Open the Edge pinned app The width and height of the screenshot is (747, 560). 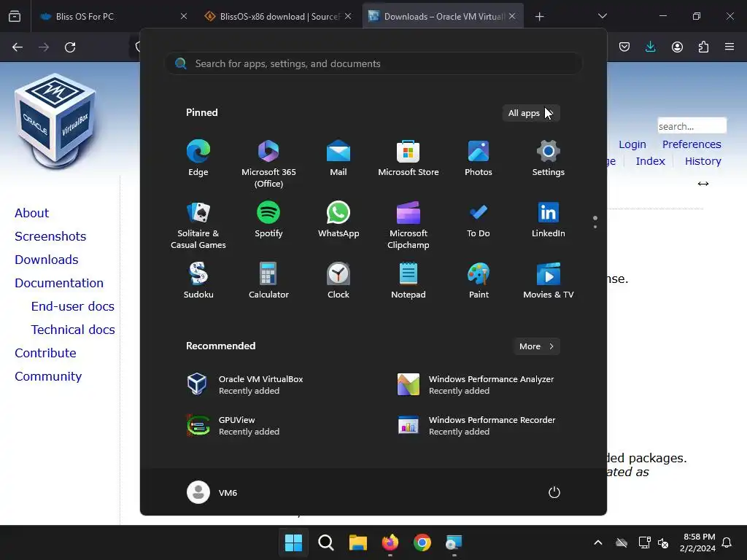(198, 157)
